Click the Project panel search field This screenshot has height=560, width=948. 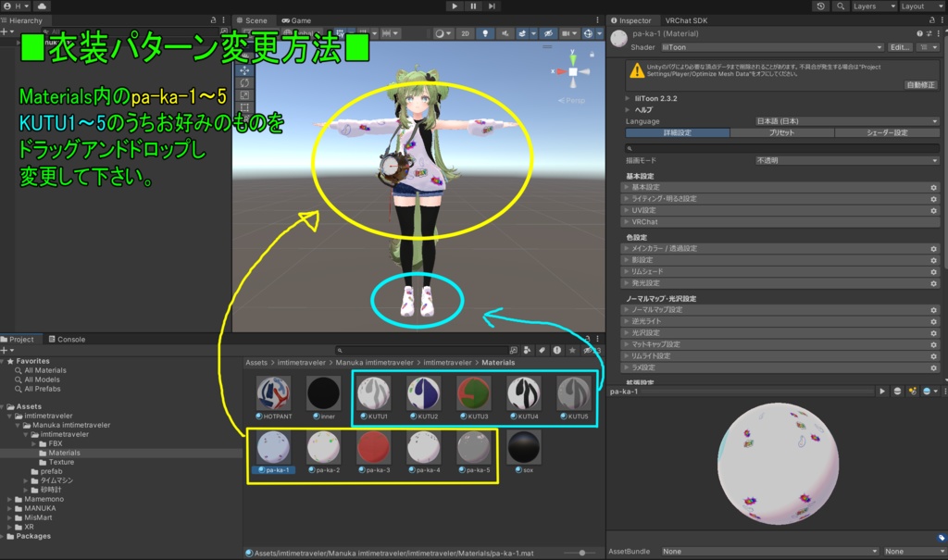[x=421, y=350]
